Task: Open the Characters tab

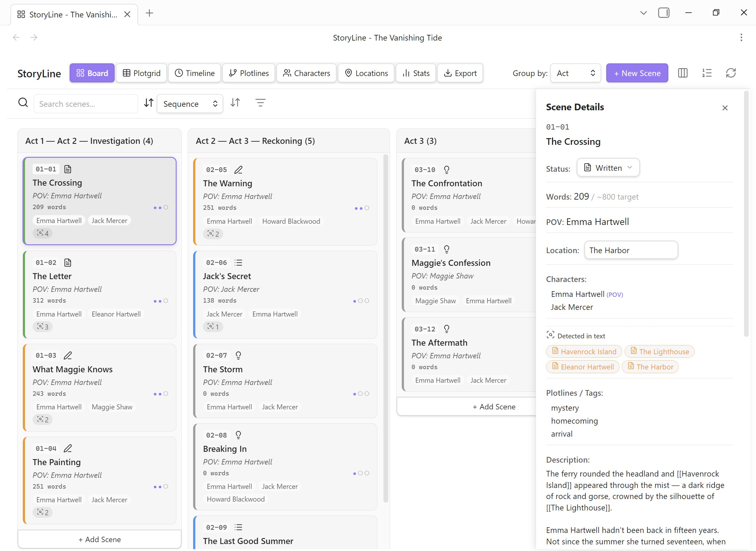Action: click(x=306, y=73)
